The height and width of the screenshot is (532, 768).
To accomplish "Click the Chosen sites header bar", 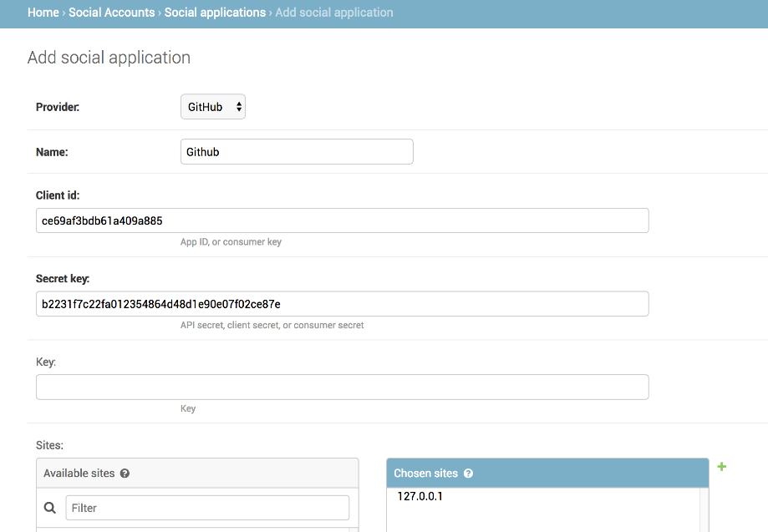I will point(547,474).
